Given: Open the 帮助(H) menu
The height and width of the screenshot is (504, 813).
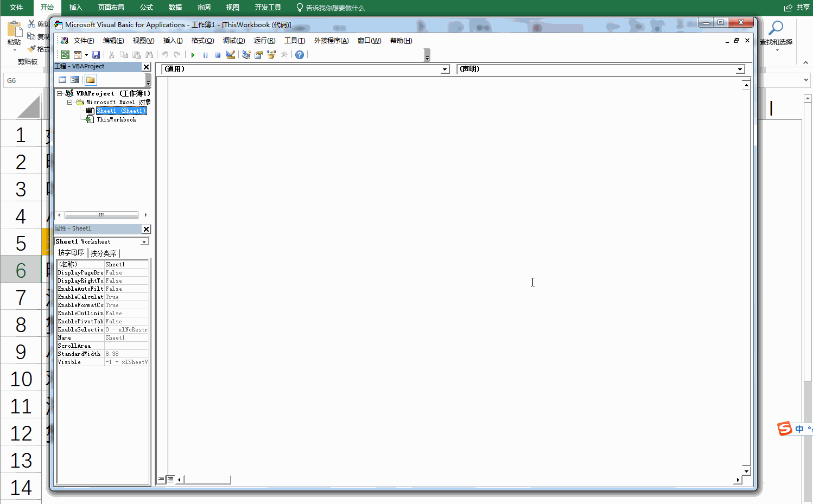Looking at the screenshot, I should (x=401, y=41).
